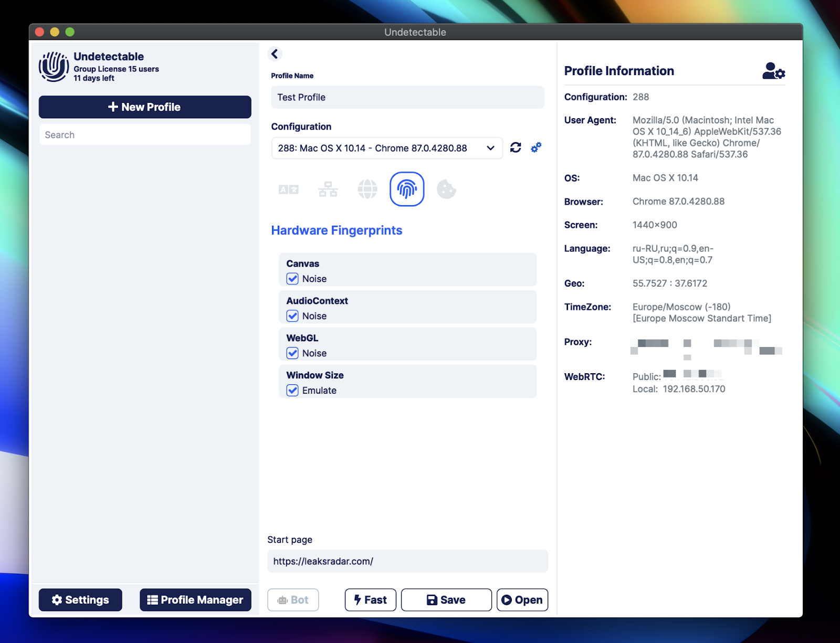This screenshot has width=840, height=643.
Task: Go back using the left chevron arrow
Action: pos(275,54)
